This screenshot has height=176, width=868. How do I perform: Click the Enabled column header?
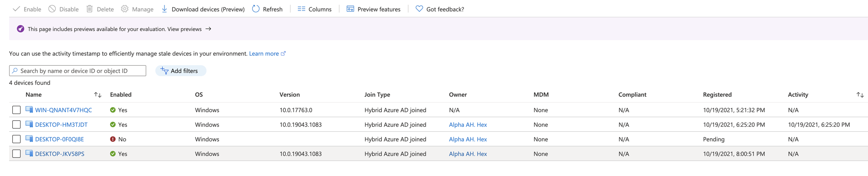coord(121,95)
